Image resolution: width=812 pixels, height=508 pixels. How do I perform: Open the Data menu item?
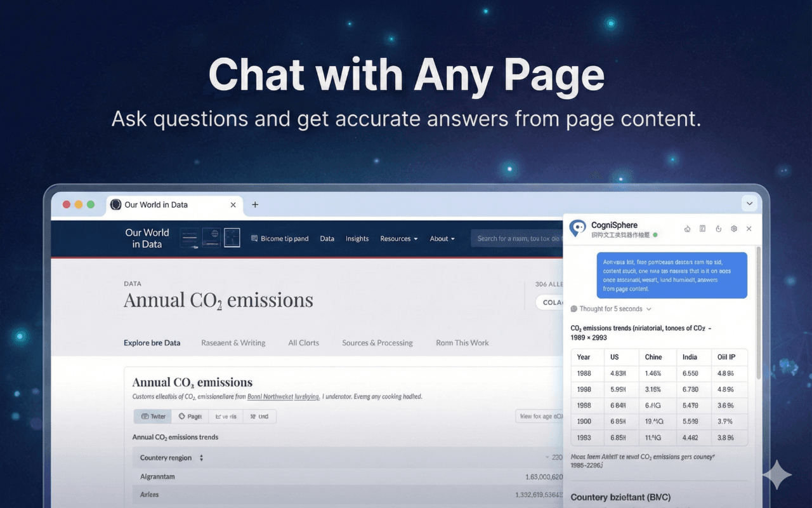[x=327, y=239]
